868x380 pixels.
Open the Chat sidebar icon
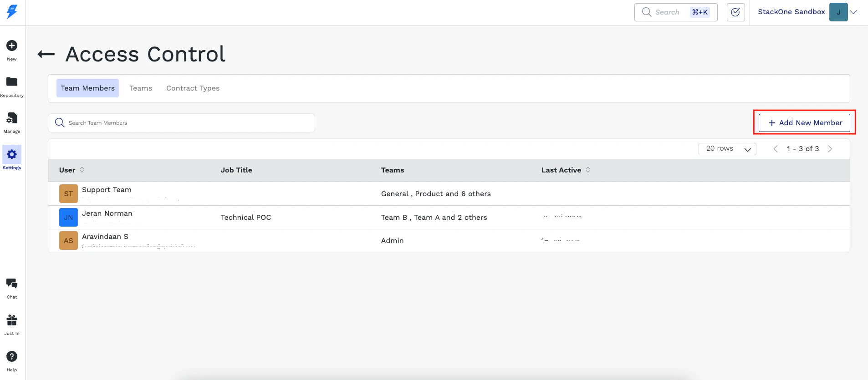tap(12, 284)
